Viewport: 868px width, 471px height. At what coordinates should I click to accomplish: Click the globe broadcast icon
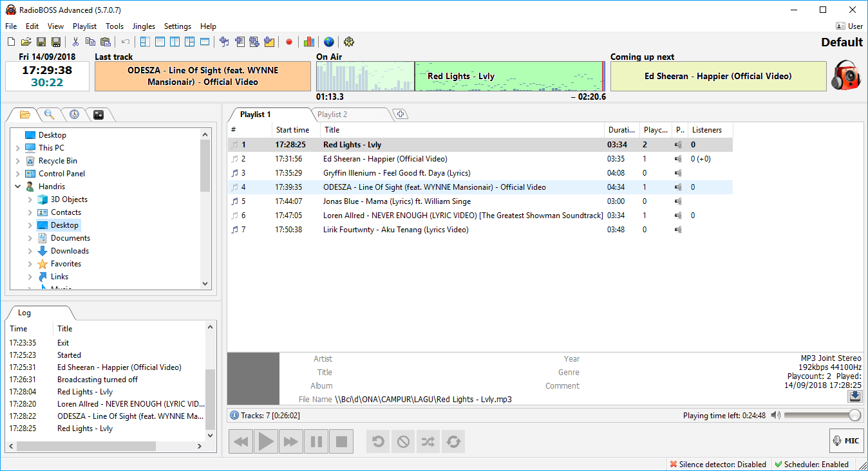329,42
